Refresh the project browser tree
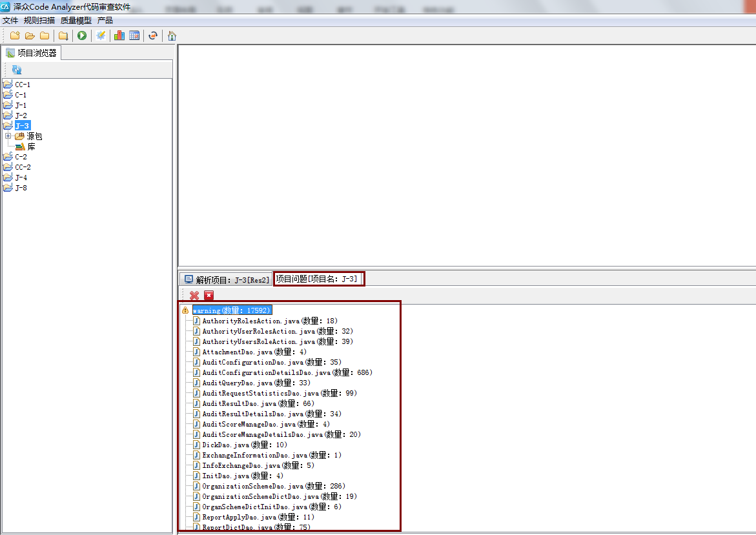 click(x=17, y=70)
